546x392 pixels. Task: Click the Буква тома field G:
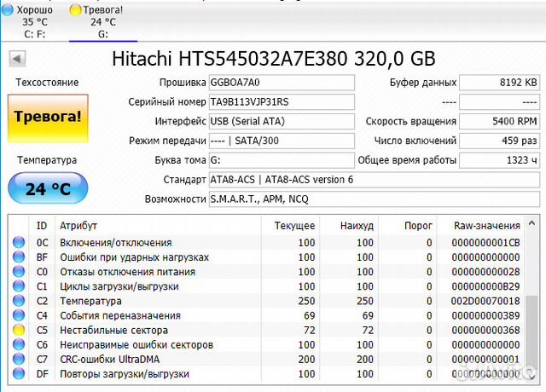click(x=282, y=160)
